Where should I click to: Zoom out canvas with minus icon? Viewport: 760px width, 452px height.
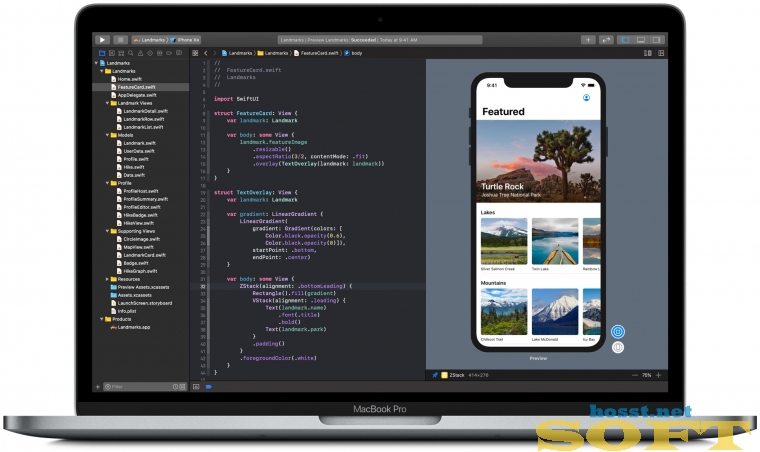pos(635,375)
